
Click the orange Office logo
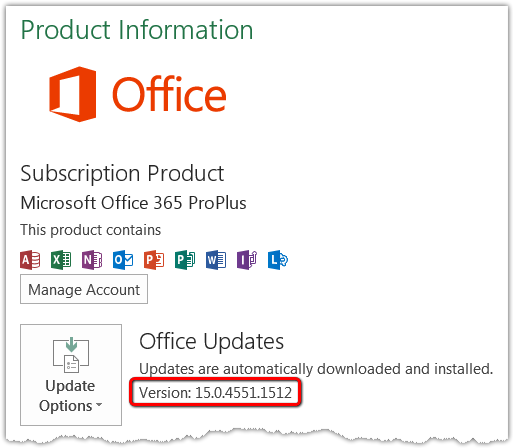click(x=73, y=94)
